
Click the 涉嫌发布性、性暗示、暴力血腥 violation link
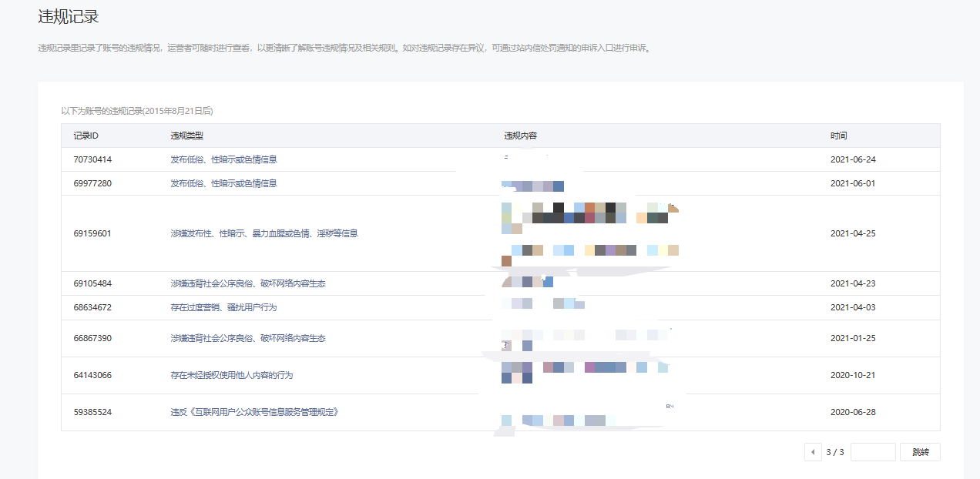(263, 233)
